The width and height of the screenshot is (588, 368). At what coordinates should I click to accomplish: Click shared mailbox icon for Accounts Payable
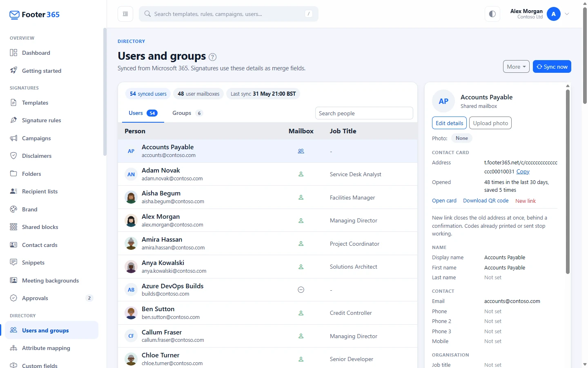(x=301, y=151)
